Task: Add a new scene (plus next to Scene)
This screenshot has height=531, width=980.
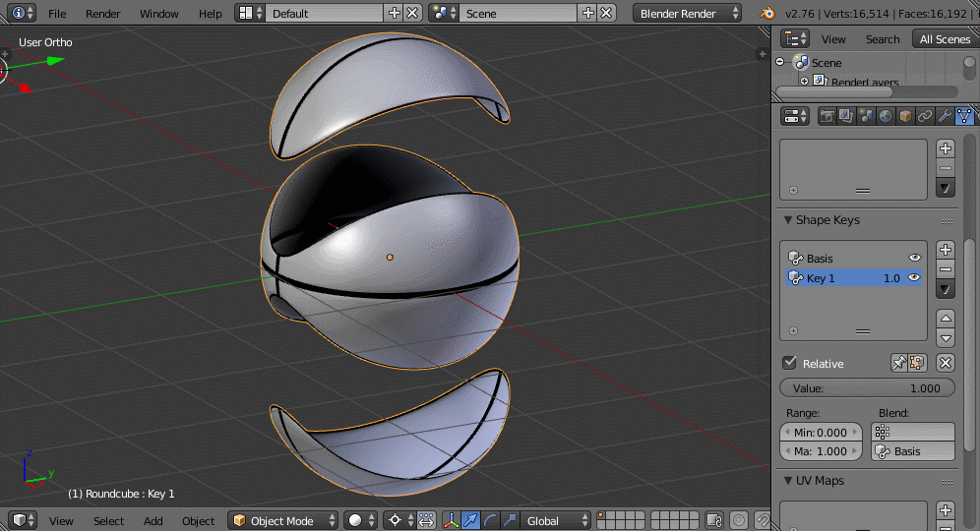Action: [x=588, y=13]
